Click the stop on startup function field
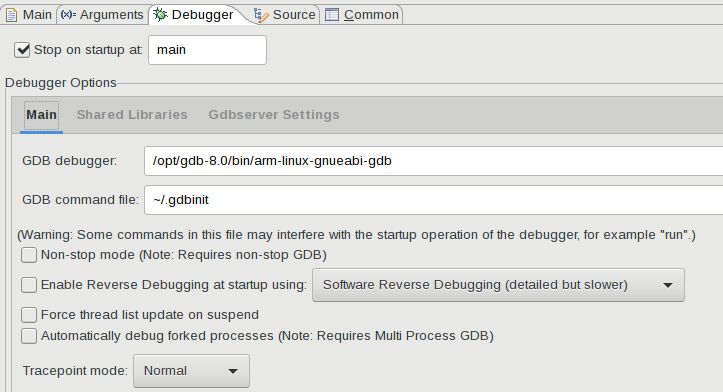Viewport: 723px width, 392px height. (207, 50)
